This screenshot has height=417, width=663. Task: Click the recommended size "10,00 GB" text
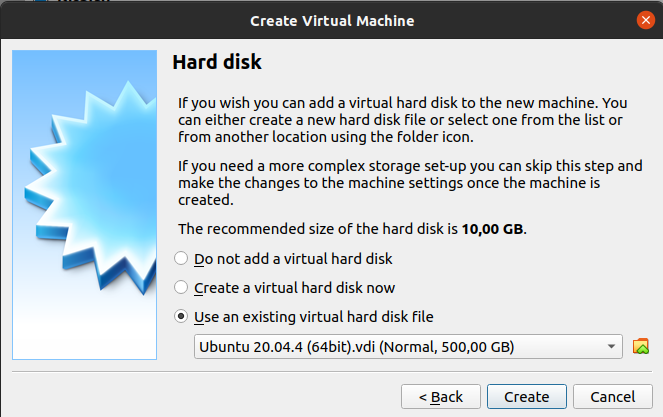[492, 229]
